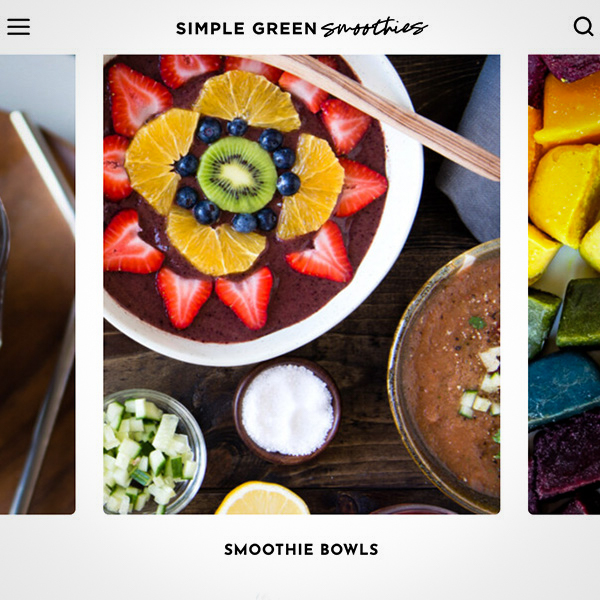The image size is (600, 600).
Task: Click the Simple Green Smoothies logo
Action: click(302, 28)
